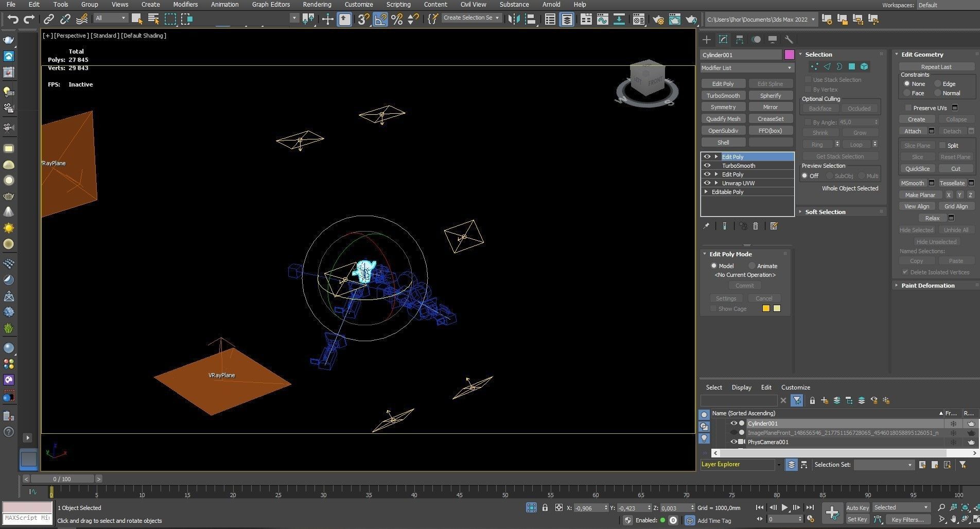This screenshot has width=980, height=529.
Task: Select Polygon sub-object level
Action: pyautogui.click(x=852, y=66)
